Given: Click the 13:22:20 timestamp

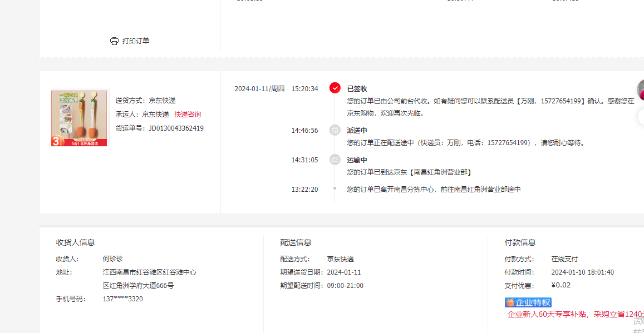Looking at the screenshot, I should tap(305, 190).
